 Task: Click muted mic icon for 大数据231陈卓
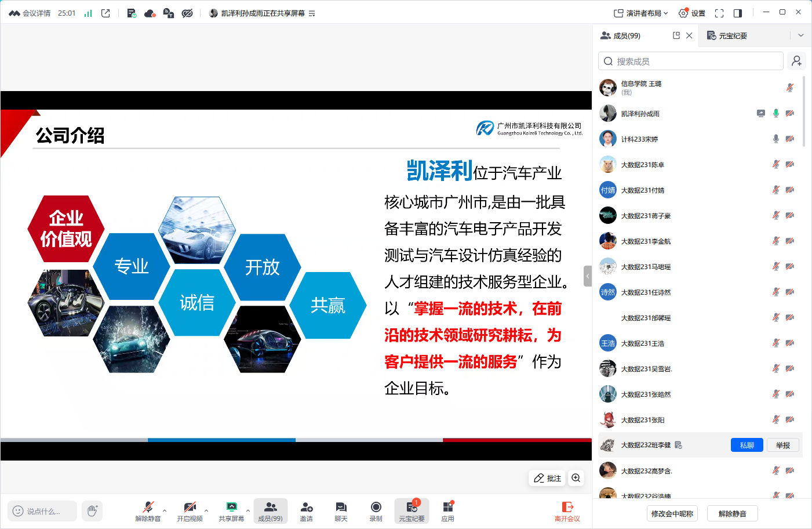pyautogui.click(x=776, y=164)
